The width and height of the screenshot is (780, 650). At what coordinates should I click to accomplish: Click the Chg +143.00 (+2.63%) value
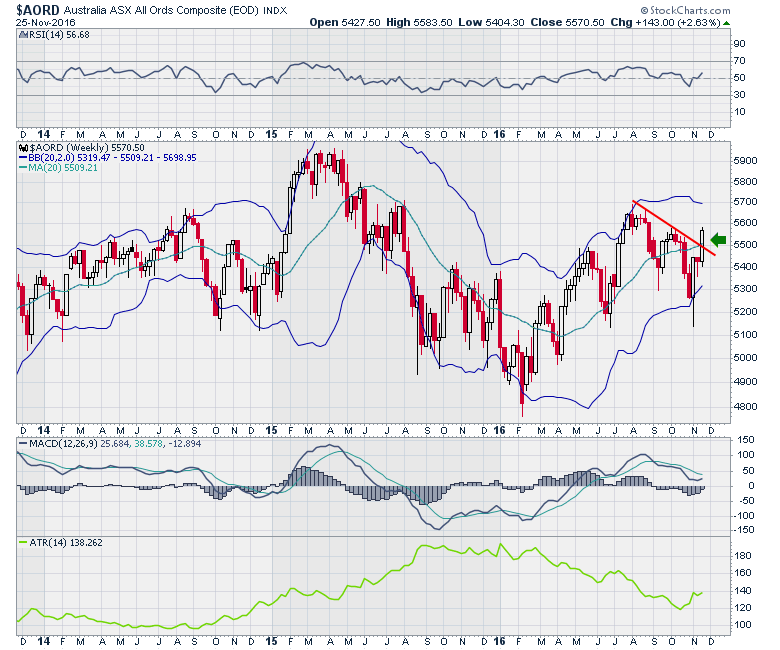[x=665, y=22]
